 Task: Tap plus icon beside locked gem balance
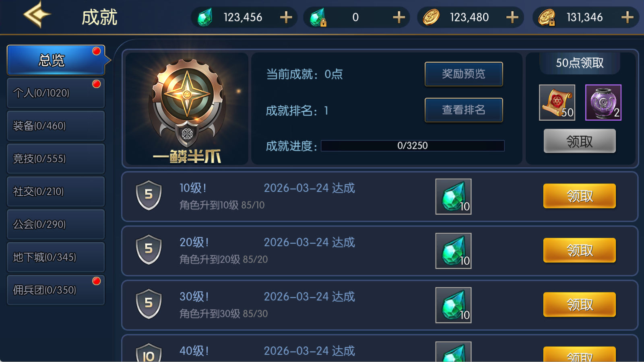(399, 17)
